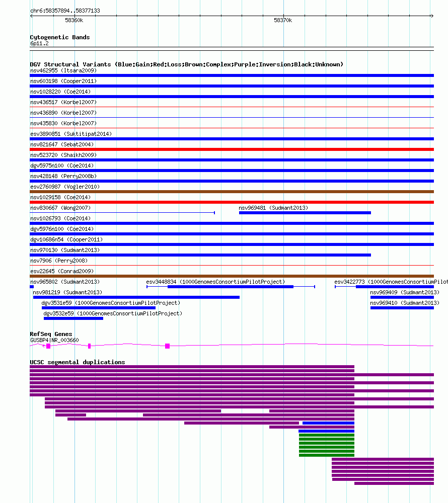This screenshot has height=503, width=448.
Task: Click the right arrow end of the ruler
Action: click(432, 16)
